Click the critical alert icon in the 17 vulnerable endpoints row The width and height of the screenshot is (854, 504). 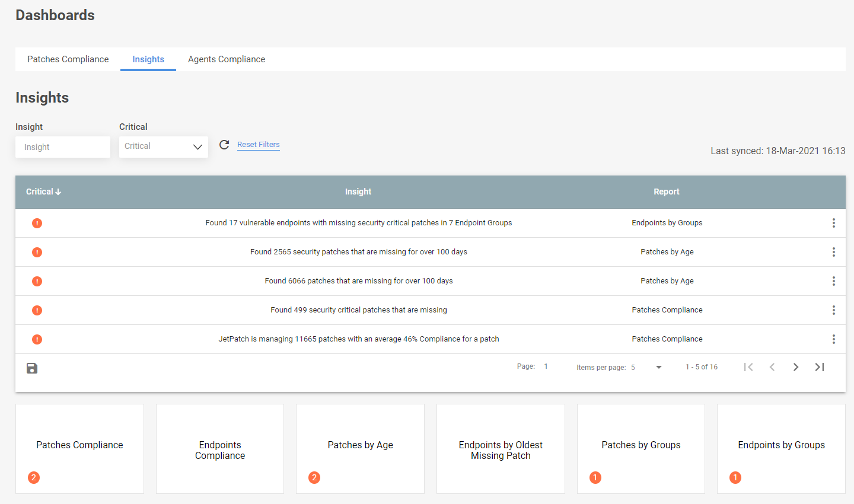37,223
